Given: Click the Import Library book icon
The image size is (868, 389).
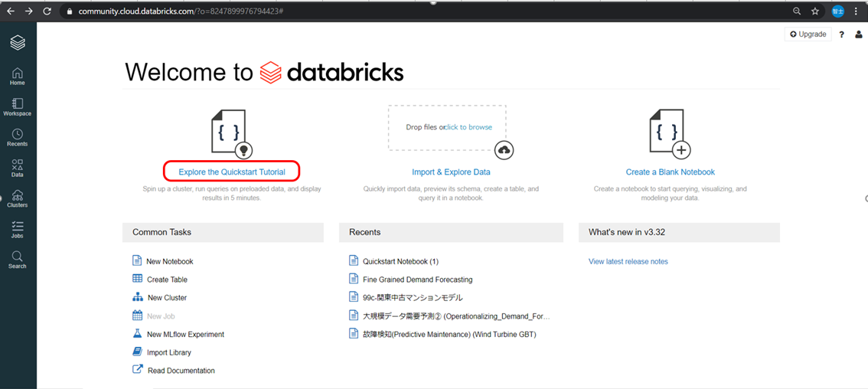Looking at the screenshot, I should coord(137,351).
